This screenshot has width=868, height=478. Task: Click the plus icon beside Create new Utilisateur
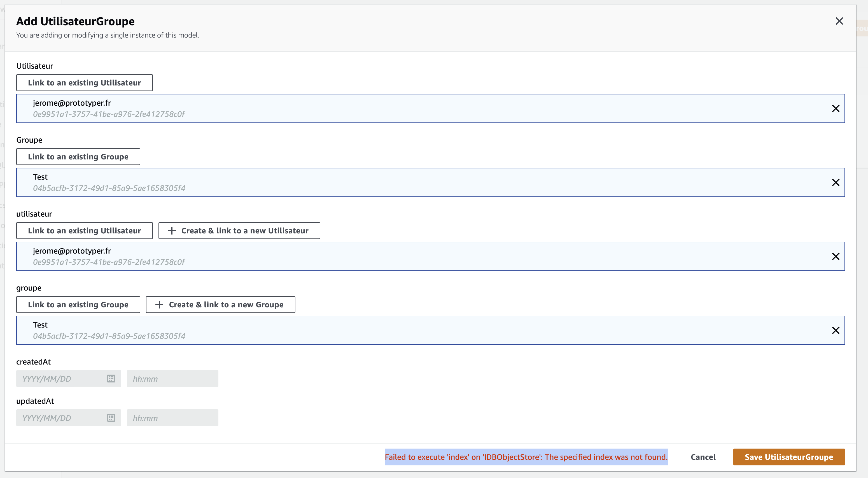click(172, 231)
